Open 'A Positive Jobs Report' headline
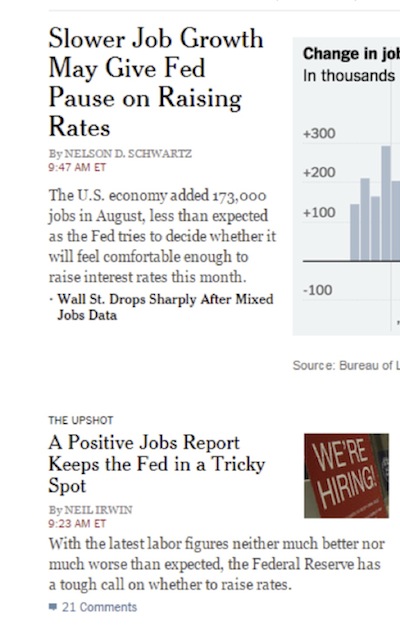 click(157, 464)
